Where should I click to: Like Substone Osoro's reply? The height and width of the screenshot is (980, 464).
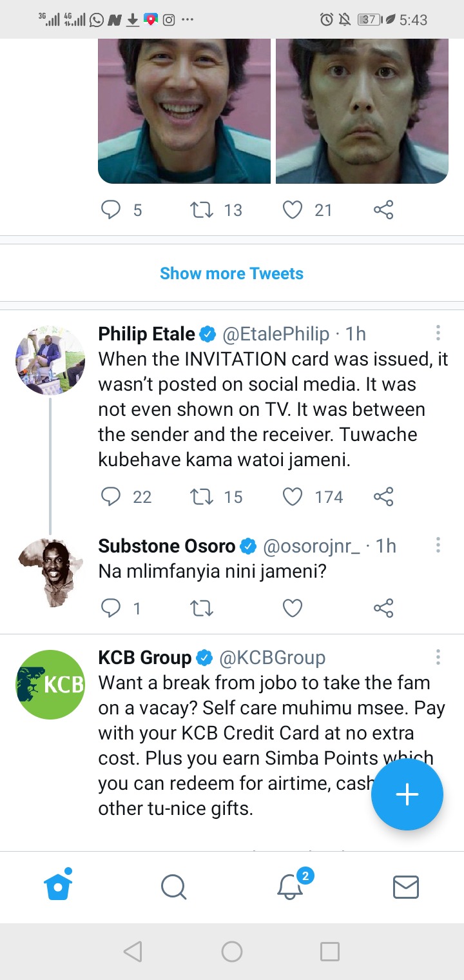293,608
